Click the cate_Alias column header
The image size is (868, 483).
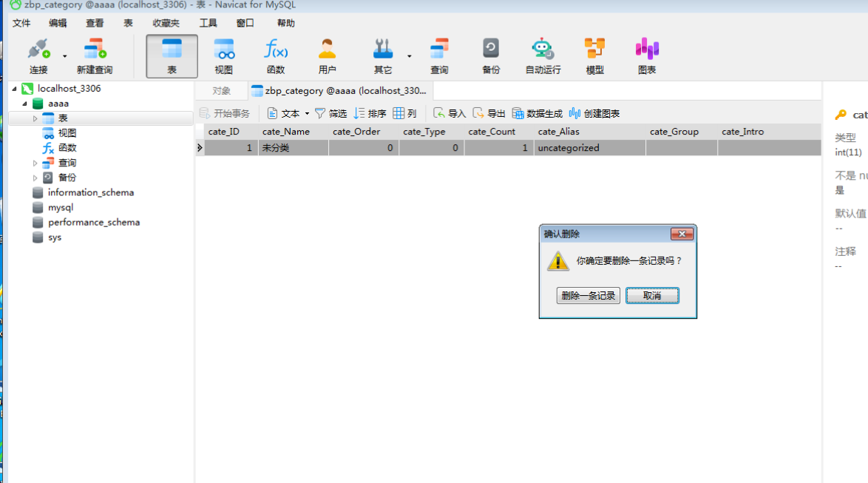tap(589, 131)
